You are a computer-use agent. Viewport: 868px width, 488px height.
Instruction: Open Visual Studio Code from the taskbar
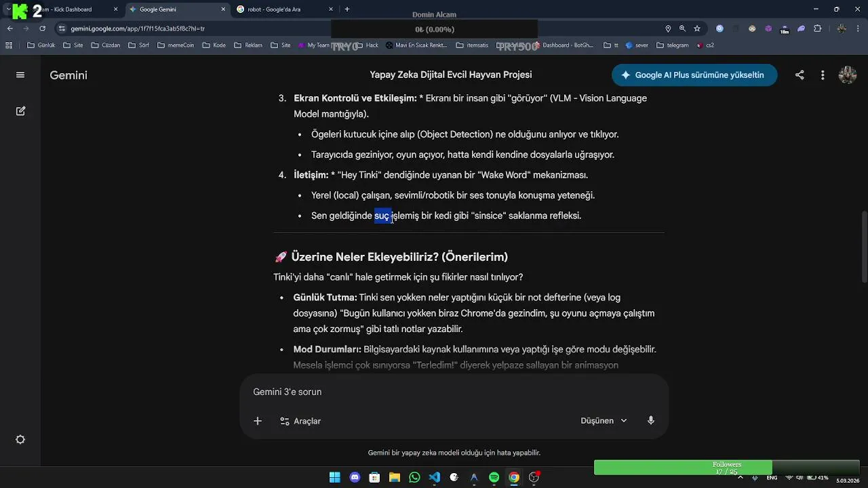(434, 477)
